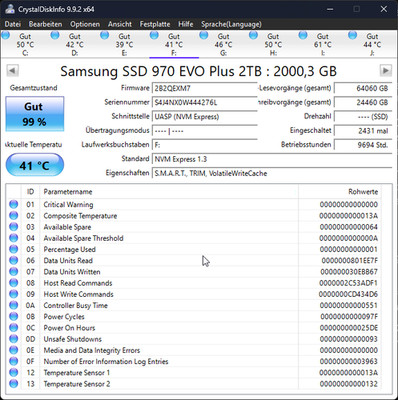Select raw value 000000030EBB67
Image resolution: width=398 pixels, height=400 pixels.
[x=349, y=272]
